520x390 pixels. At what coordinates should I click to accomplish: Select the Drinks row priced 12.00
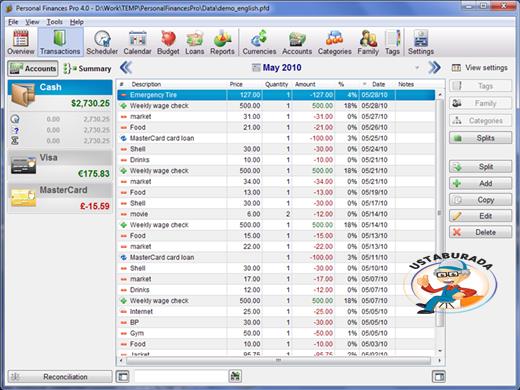[x=276, y=290]
